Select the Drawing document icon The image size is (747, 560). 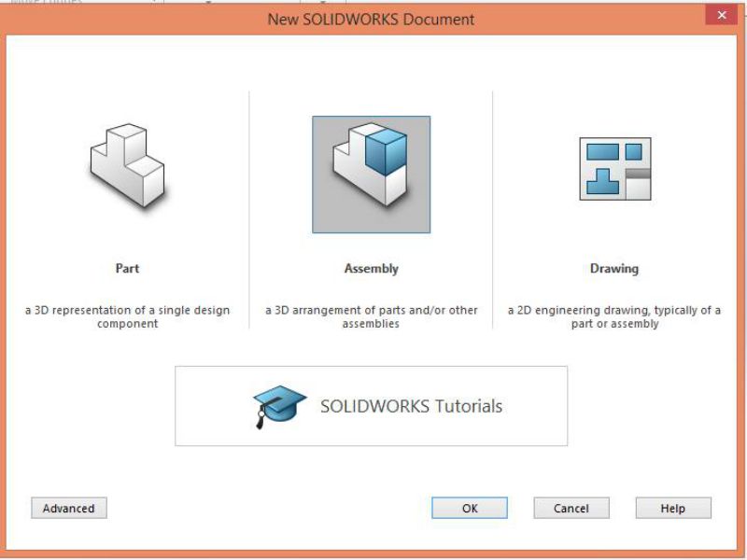pyautogui.click(x=615, y=169)
